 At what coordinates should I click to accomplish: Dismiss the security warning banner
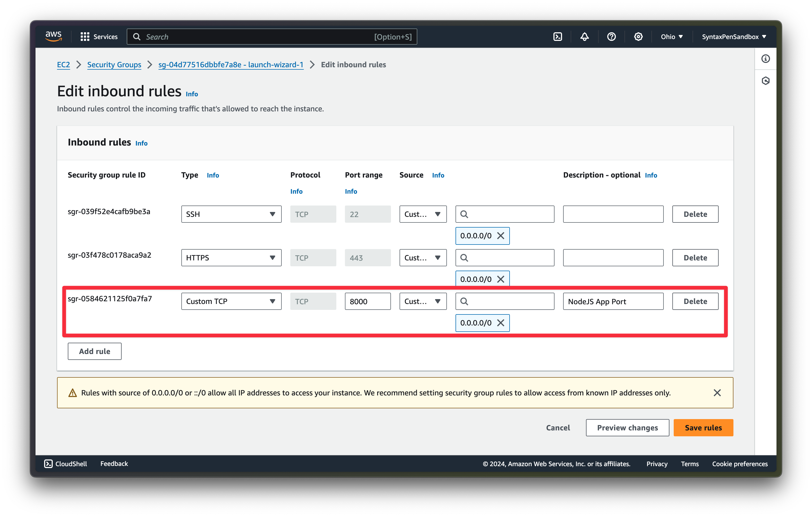click(x=717, y=392)
